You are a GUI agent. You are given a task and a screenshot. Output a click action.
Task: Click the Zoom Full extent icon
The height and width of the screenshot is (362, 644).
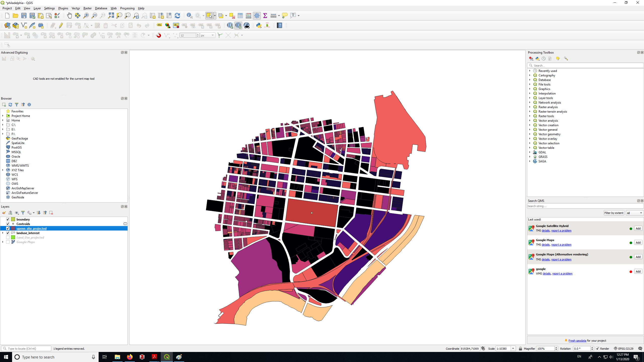tap(111, 16)
